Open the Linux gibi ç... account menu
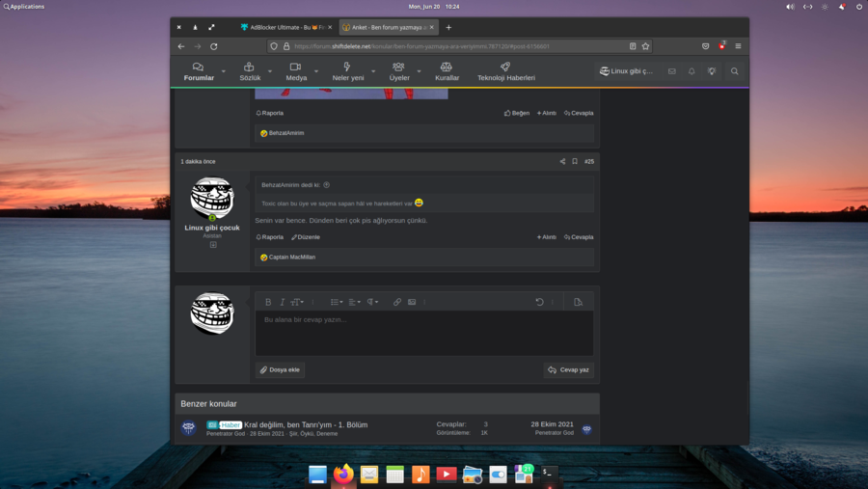868x489 pixels. click(x=627, y=70)
